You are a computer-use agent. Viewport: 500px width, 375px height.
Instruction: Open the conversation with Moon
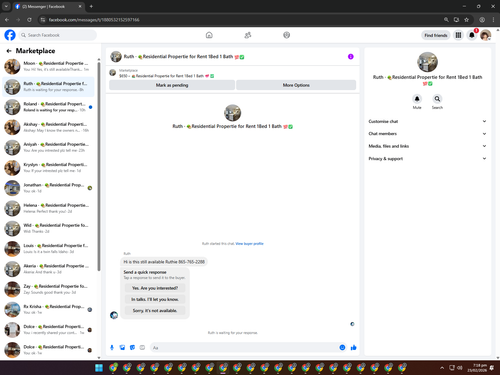(48, 66)
